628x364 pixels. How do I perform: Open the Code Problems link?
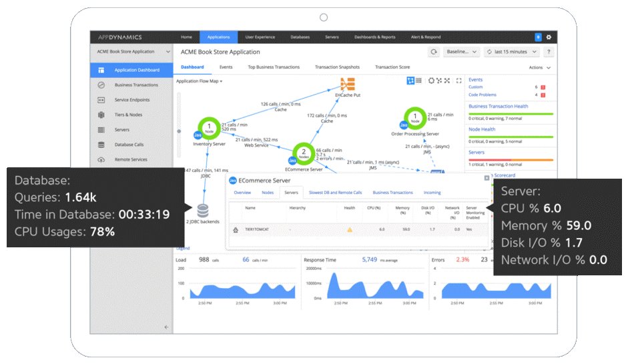(x=483, y=95)
